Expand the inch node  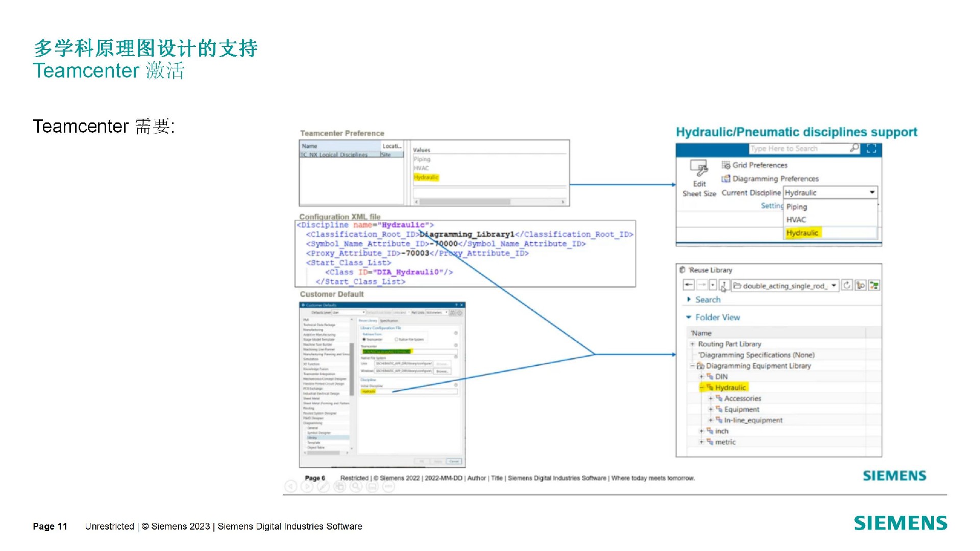tap(701, 431)
